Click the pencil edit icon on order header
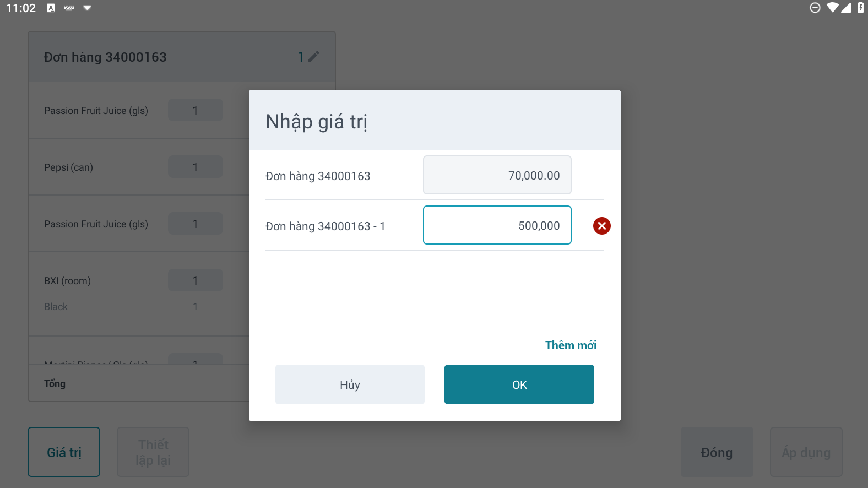The image size is (868, 488). 313,57
